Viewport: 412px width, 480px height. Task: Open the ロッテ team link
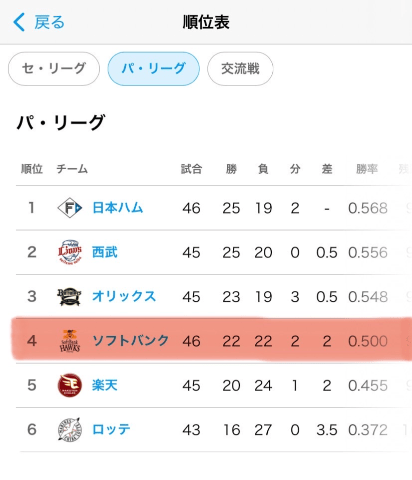[x=111, y=429]
